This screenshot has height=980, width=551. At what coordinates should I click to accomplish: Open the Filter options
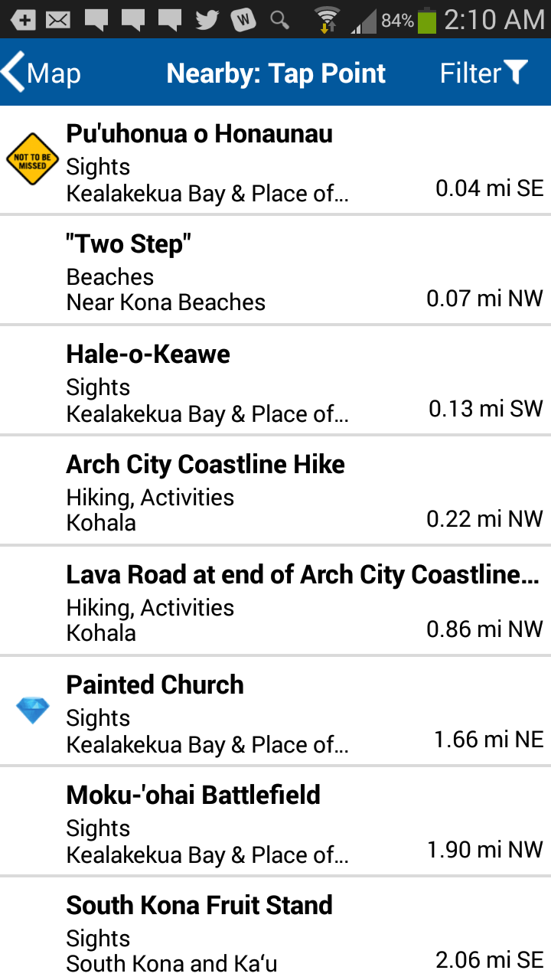484,73
